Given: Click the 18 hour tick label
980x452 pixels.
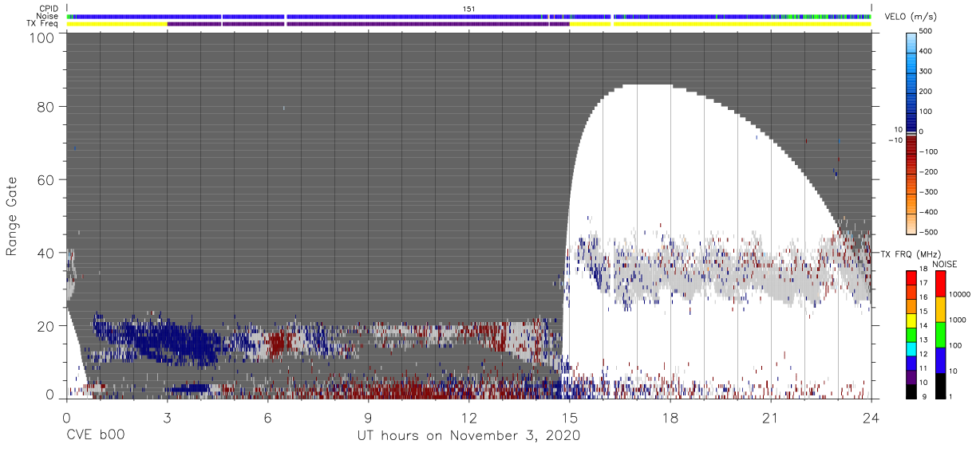Looking at the screenshot, I should click(x=670, y=419).
